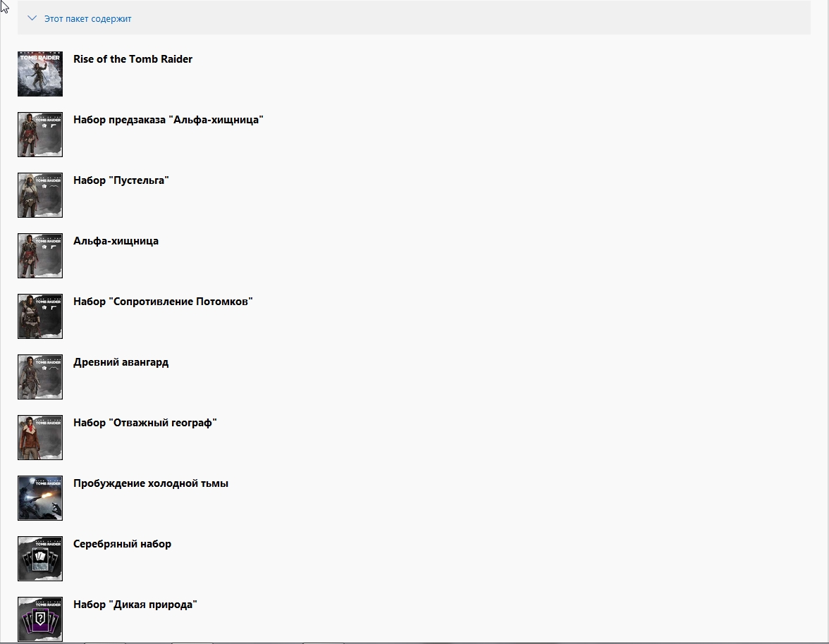The width and height of the screenshot is (829, 644).
Task: Open the Набор "Пустельга" pack icon
Action: click(40, 195)
